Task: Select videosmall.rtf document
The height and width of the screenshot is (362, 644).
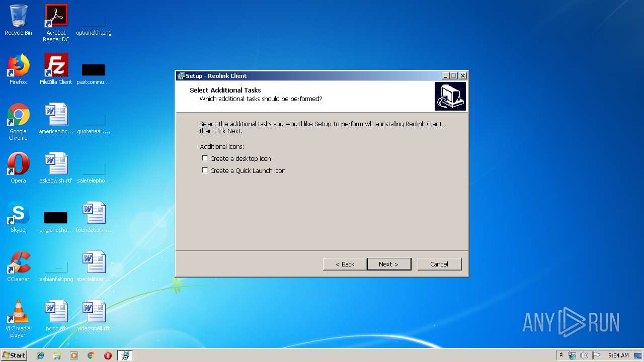Action: 94,316
